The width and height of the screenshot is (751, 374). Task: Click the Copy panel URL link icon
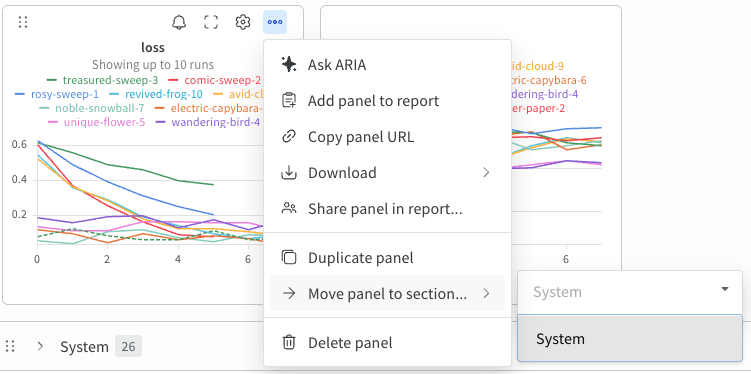coord(289,137)
